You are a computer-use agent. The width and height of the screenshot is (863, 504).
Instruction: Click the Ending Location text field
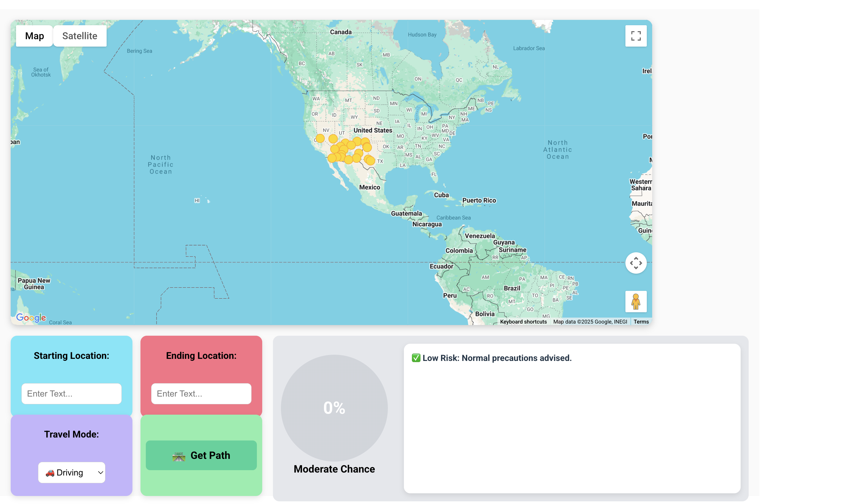tap(201, 393)
